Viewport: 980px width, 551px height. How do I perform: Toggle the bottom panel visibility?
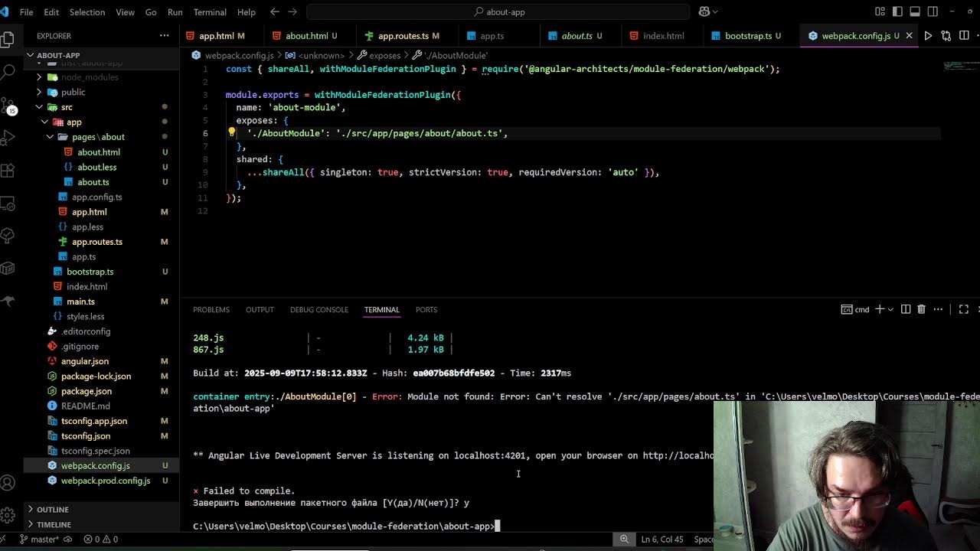pos(915,11)
